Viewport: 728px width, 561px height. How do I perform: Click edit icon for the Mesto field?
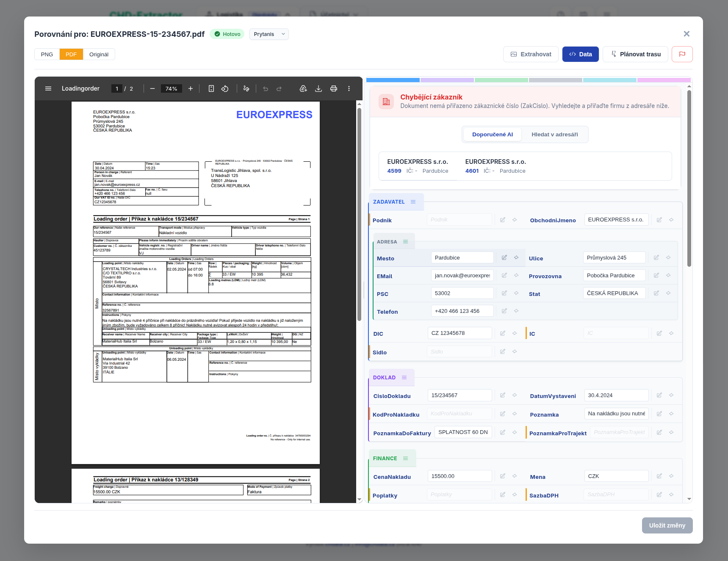tap(504, 257)
